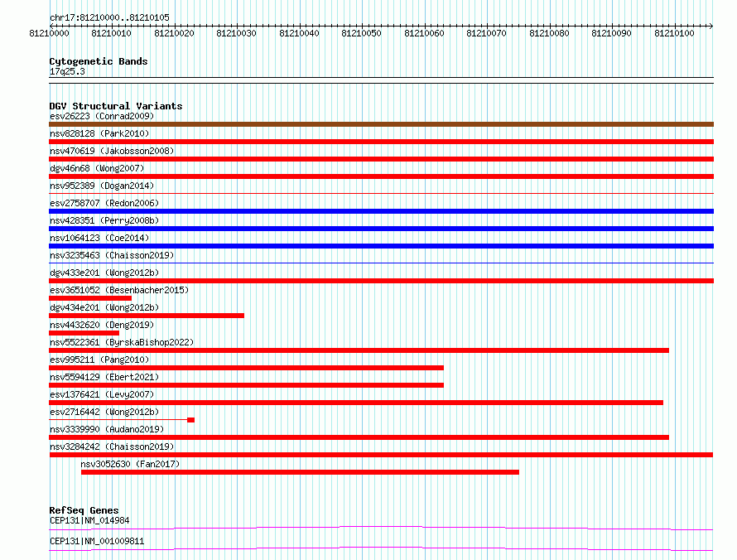This screenshot has height=560, width=737.
Task: Click ruler position 81210100
Action: 674,33
